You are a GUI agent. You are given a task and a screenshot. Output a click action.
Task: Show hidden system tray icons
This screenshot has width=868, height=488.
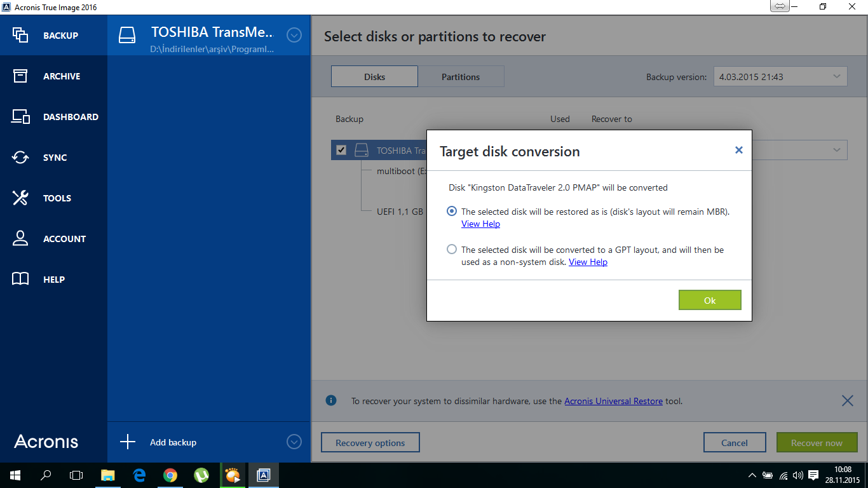tap(752, 475)
